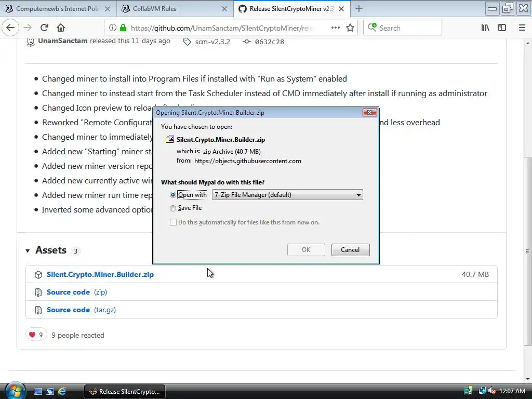Open a new tab with the plus icon

coord(359,9)
